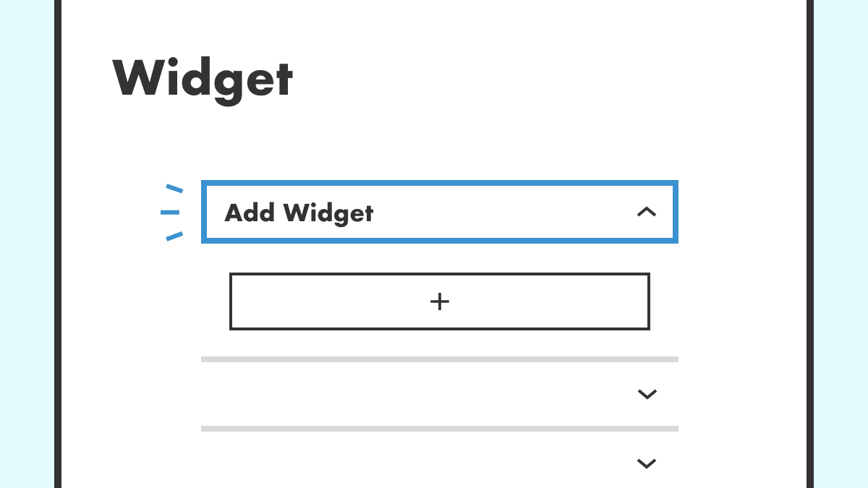Click the blue emphasis marks beside Add Widget
The width and height of the screenshot is (868, 488).
click(x=171, y=212)
